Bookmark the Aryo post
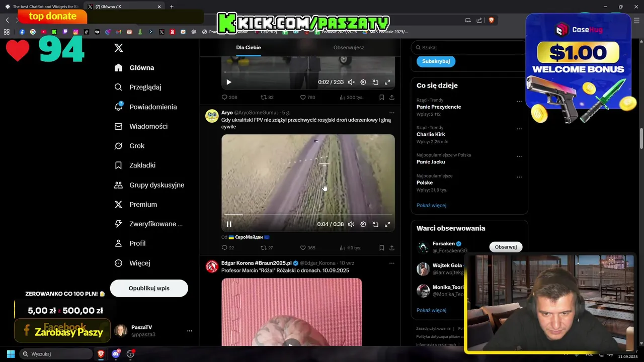Screen dimensions: 644x362 381,248
